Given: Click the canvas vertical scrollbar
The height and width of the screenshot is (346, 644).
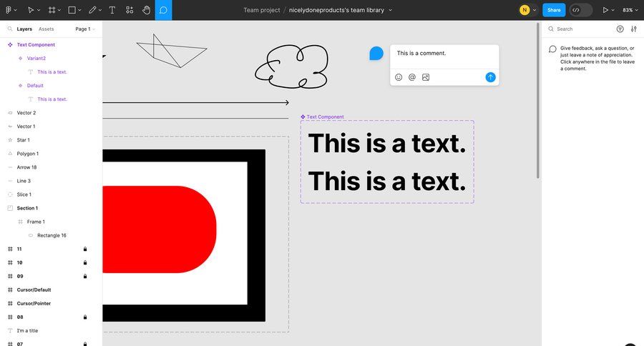Looking at the screenshot, I should [x=537, y=101].
